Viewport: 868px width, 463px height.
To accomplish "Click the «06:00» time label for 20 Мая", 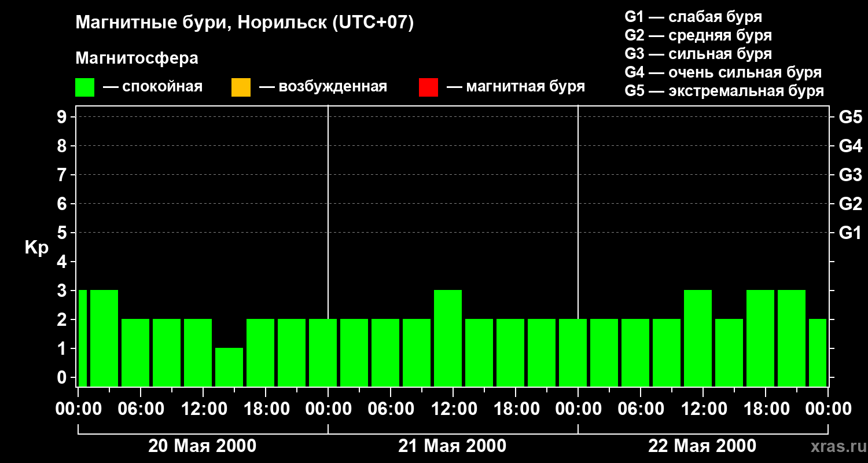I will pyautogui.click(x=140, y=409).
